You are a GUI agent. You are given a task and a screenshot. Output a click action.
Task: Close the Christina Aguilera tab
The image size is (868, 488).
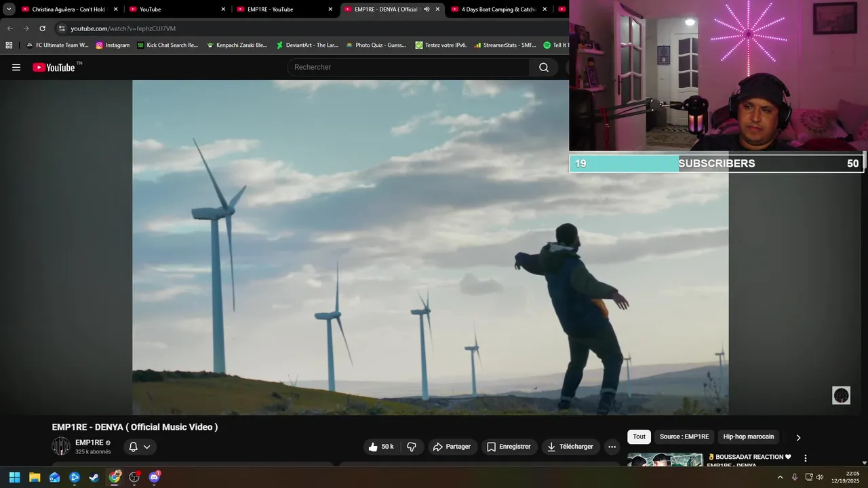pos(115,9)
